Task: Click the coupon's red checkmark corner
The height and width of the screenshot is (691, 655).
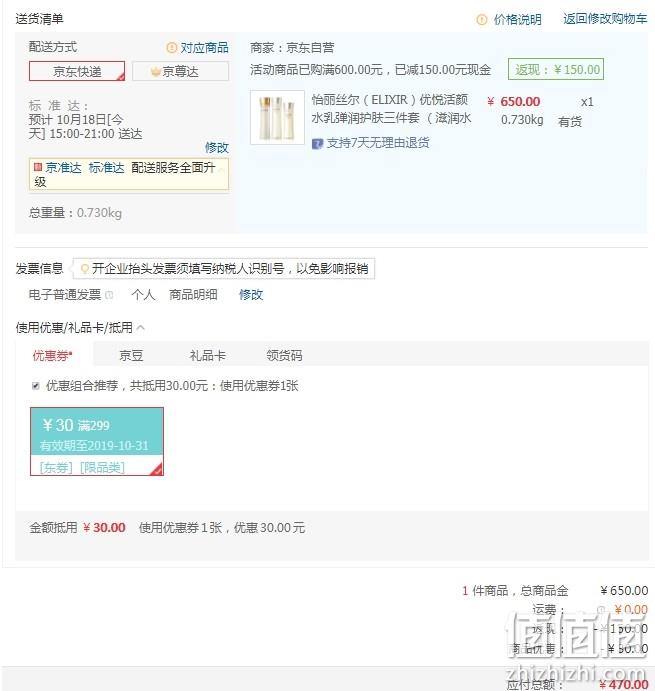Action: click(157, 470)
